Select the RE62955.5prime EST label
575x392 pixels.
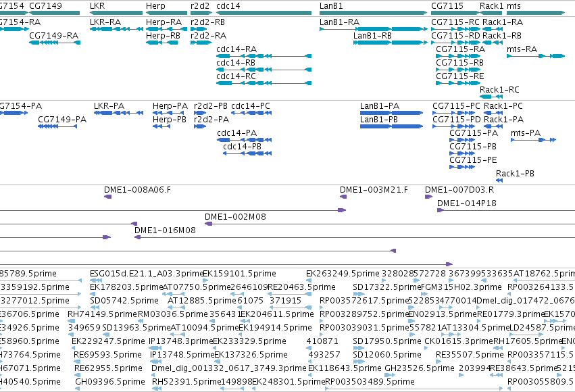point(108,368)
